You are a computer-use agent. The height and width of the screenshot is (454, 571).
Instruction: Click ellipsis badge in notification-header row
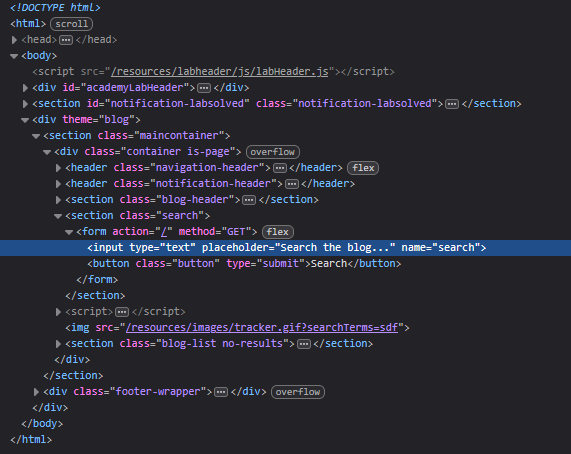click(292, 184)
